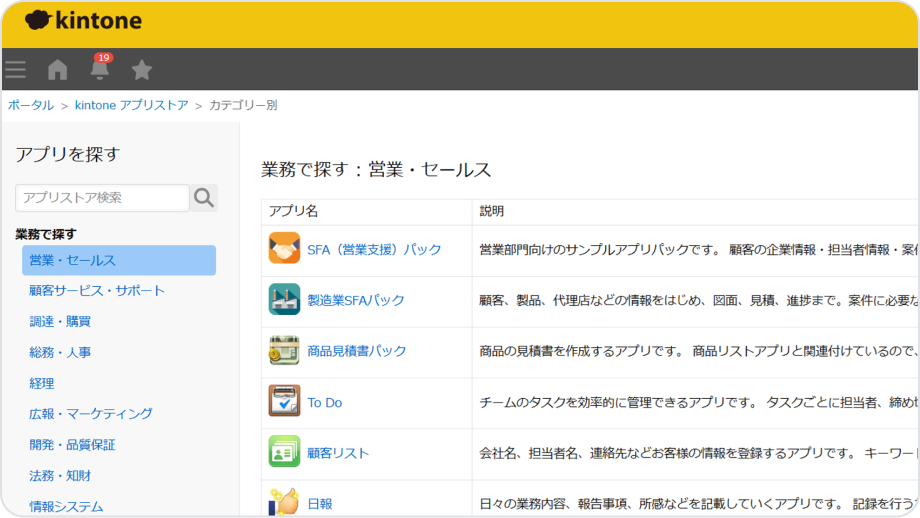920x518 pixels.
Task: Select 総務・人事 category
Action: coord(60,353)
